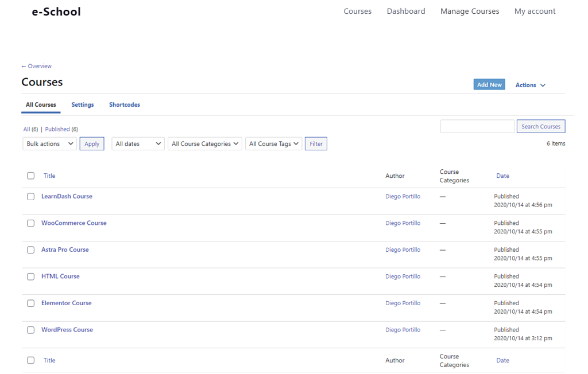Viewport: 588px width, 374px height.
Task: Select the Astra Pro Course checkbox
Action: [31, 250]
